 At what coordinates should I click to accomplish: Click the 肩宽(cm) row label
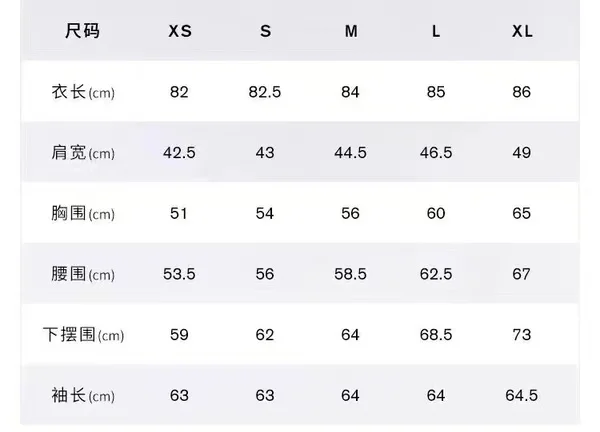point(83,153)
